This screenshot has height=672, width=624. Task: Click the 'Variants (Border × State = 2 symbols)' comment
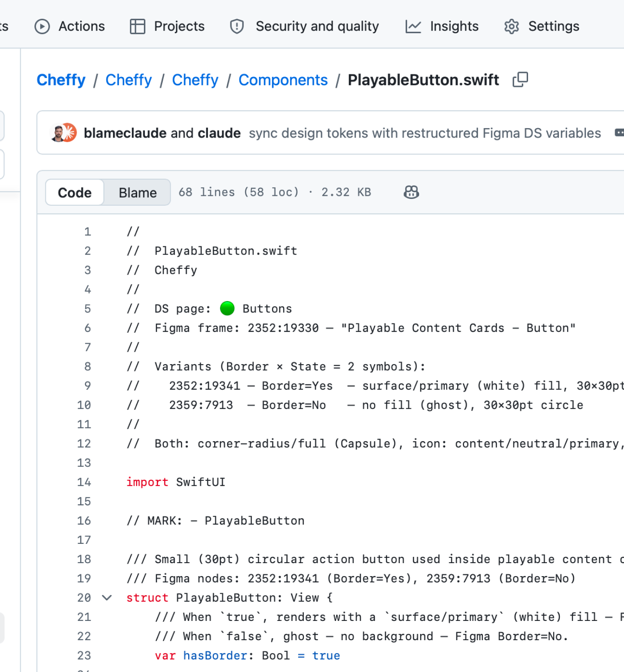[x=276, y=366]
